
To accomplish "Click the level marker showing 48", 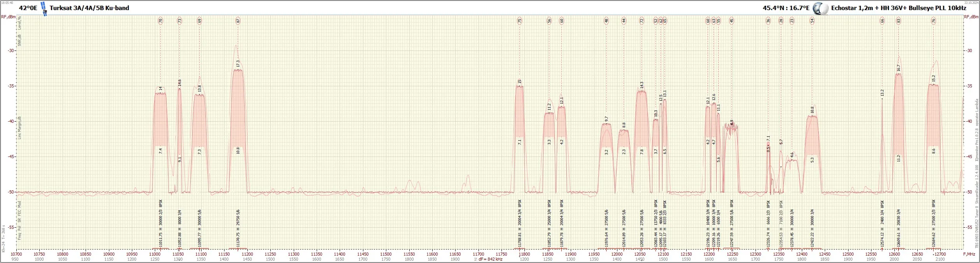I will point(606,21).
